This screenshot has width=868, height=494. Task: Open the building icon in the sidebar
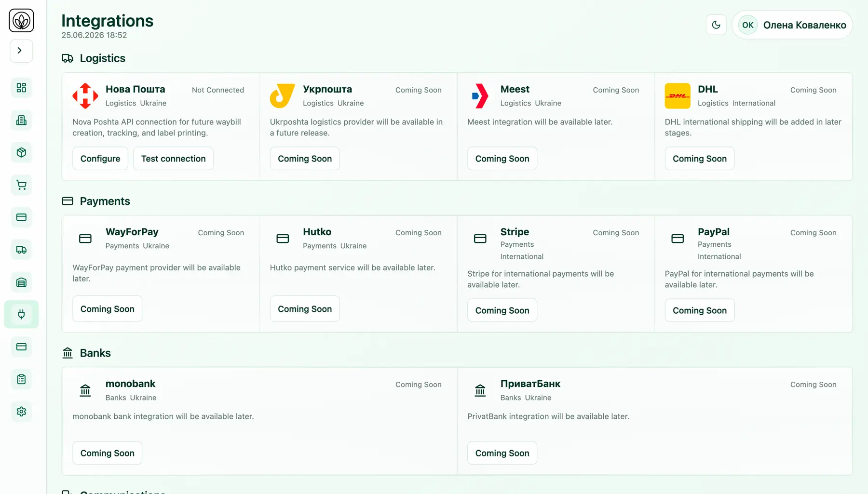21,120
